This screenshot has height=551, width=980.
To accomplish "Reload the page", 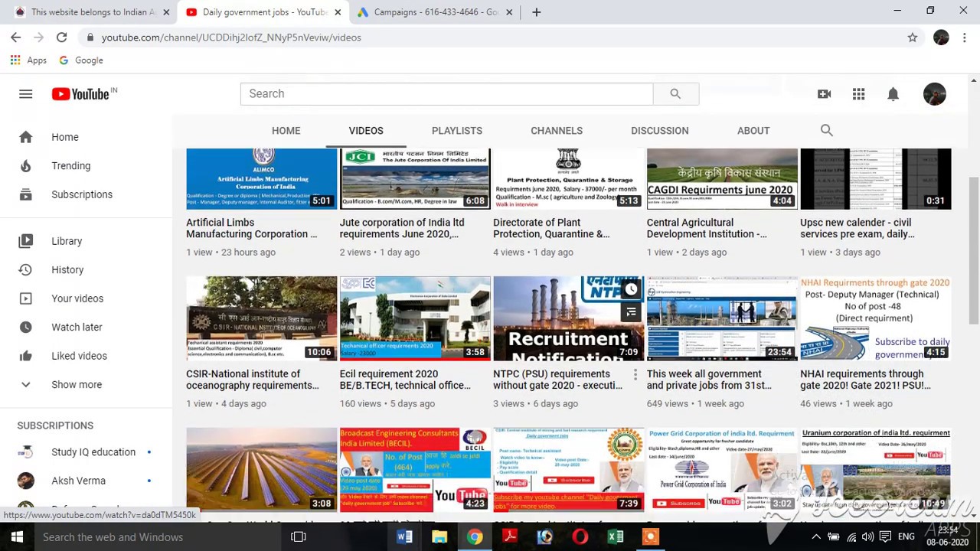I will [61, 37].
